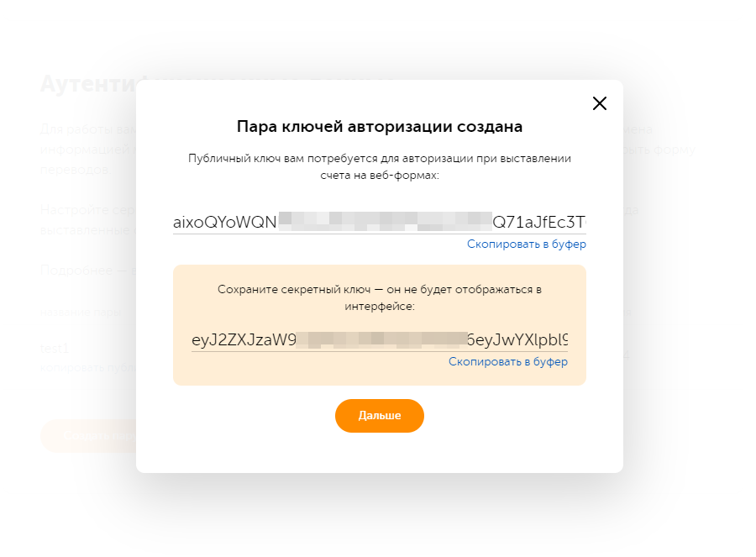Copy the secret key to clipboard
Screen dimensions: 756x557
507,362
